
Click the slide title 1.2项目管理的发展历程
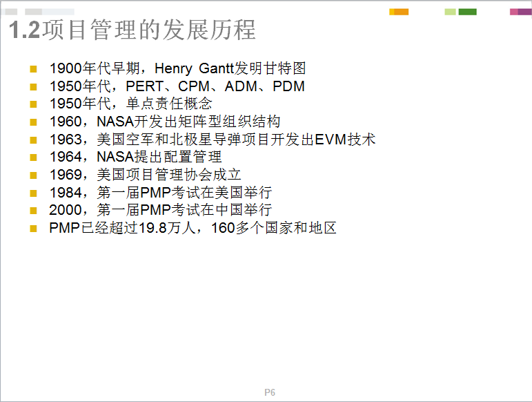click(132, 30)
